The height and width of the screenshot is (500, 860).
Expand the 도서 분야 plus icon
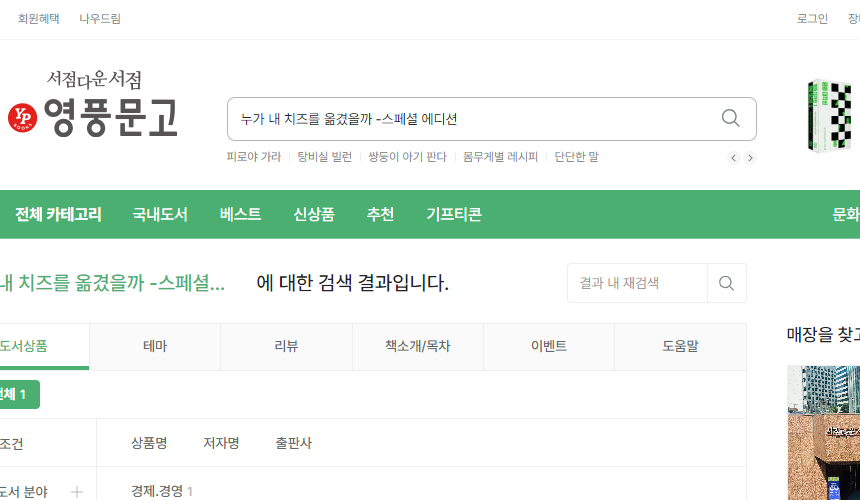(77, 492)
